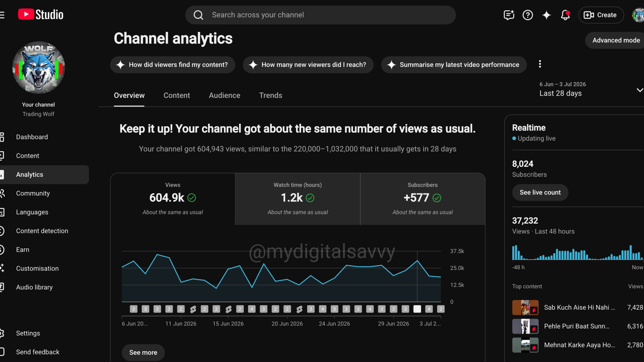Click the sparkle Ask Studio icon in the header
Viewport: 644px width, 362px height.
coord(546,15)
